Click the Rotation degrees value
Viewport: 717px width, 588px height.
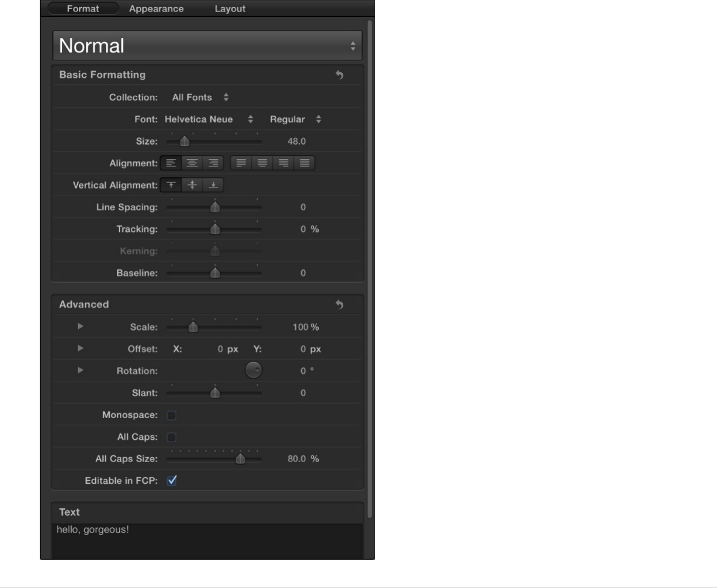point(302,371)
